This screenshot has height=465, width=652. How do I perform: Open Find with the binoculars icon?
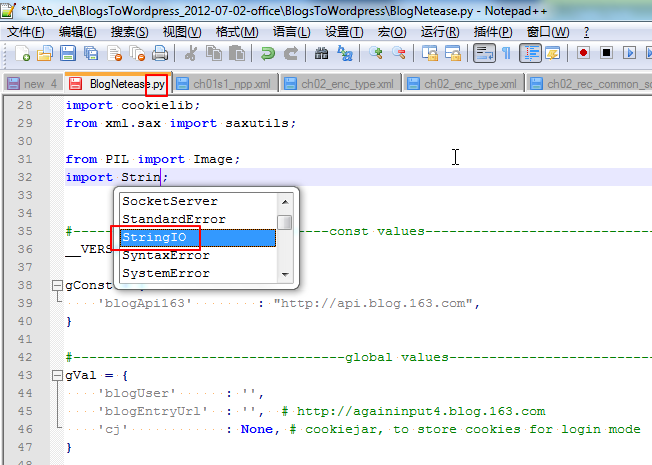[x=321, y=53]
